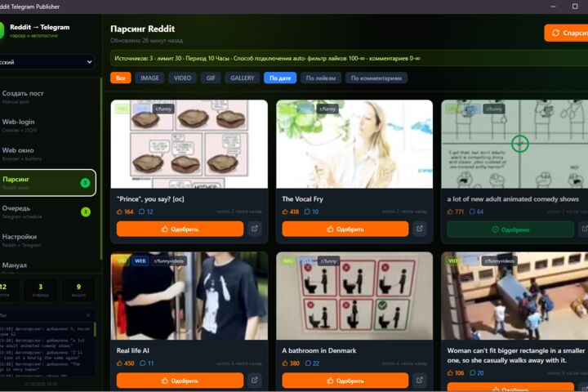588x392 pixels.
Task: Filter posts by Все
Action: [121, 78]
